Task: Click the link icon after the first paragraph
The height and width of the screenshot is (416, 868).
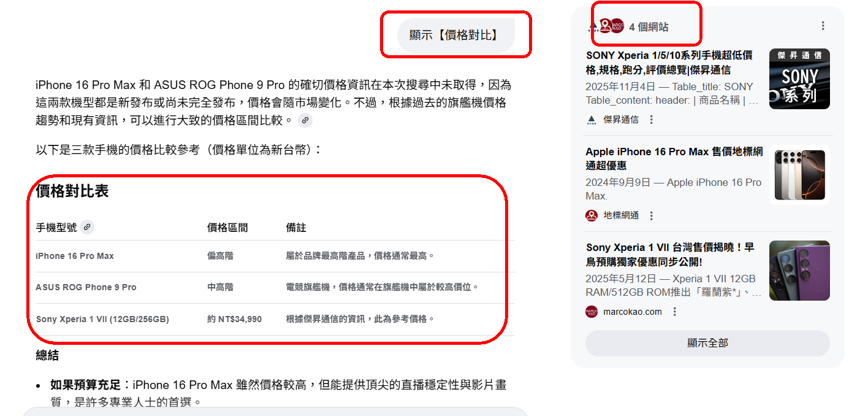Action: click(305, 121)
